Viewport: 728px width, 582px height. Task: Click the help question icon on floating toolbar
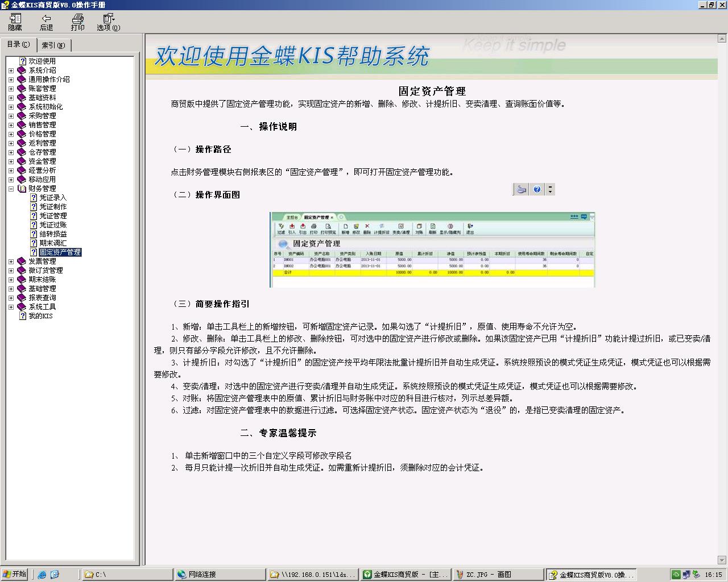coord(537,189)
